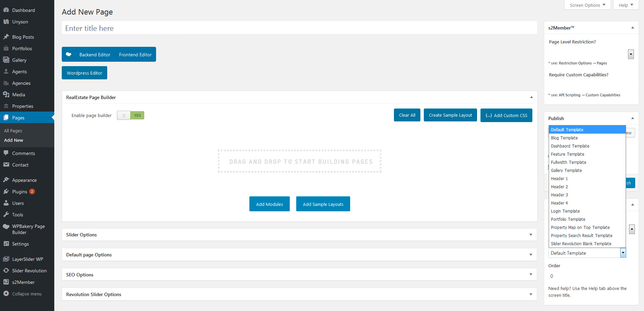Open the LayerSlider WP panel
This screenshot has height=311, width=644.
click(x=27, y=259)
